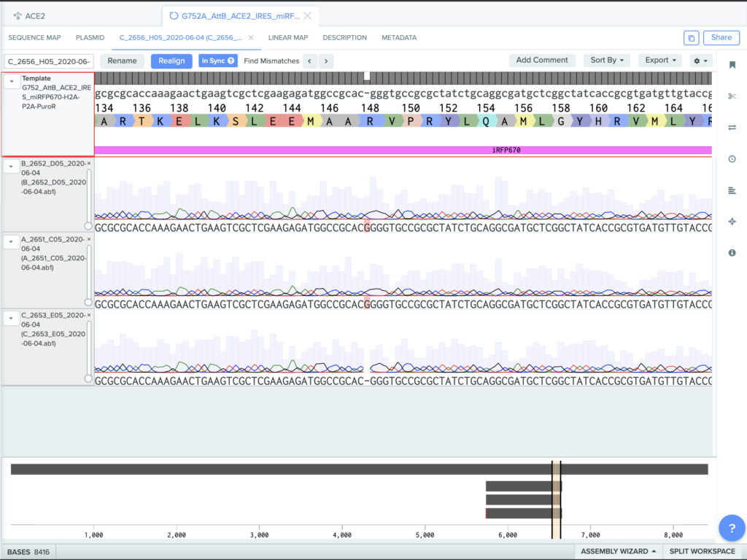Image resolution: width=747 pixels, height=560 pixels.
Task: Click the alignment name input field
Action: (49, 61)
